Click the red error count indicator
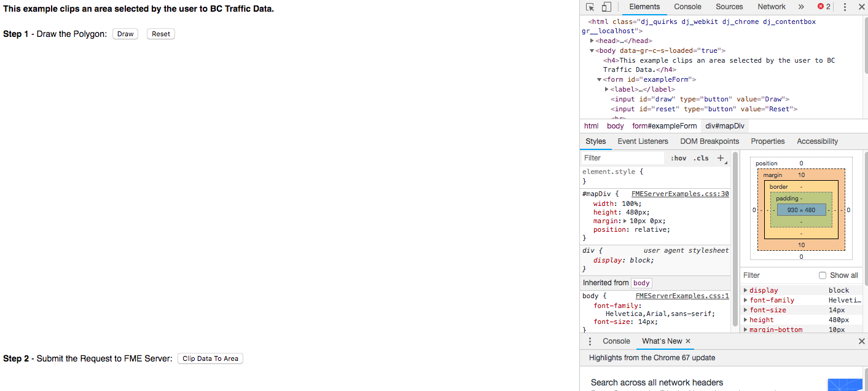This screenshot has width=868, height=391. click(x=824, y=7)
